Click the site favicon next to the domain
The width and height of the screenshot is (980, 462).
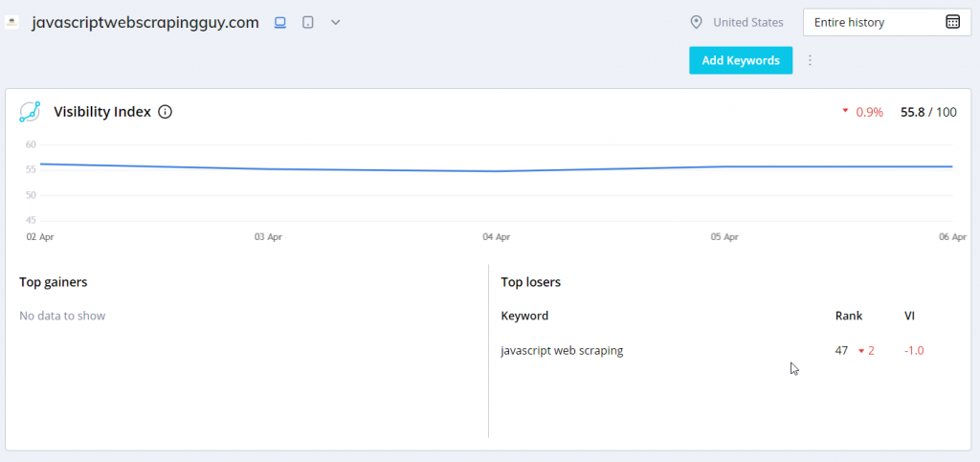pyautogui.click(x=11, y=22)
